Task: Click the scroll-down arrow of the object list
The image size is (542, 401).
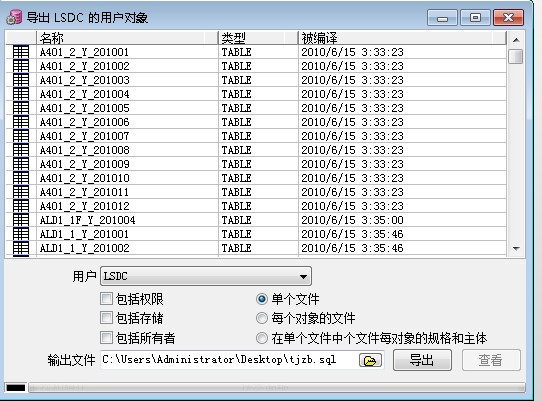Action: point(516,249)
